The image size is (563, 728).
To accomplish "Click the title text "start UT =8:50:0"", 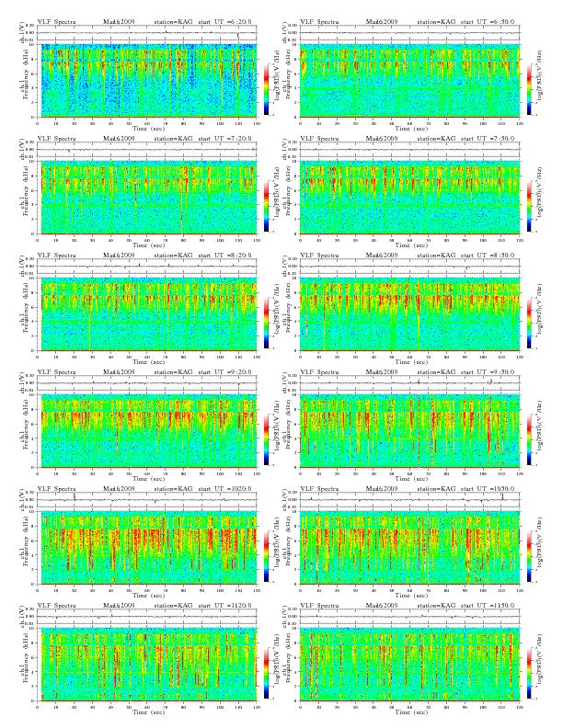I will click(488, 256).
